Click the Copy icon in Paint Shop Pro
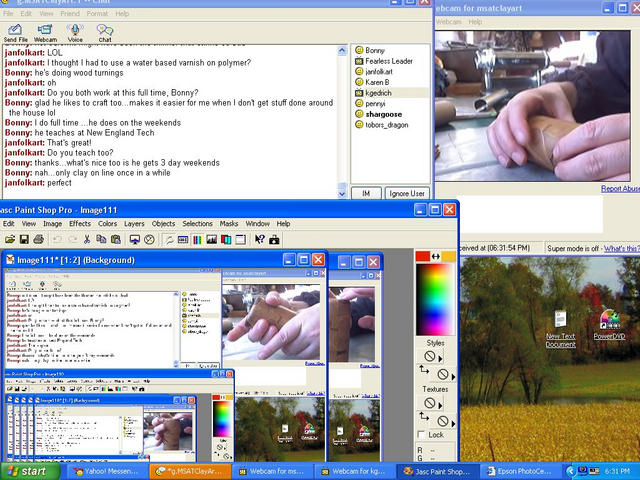The height and width of the screenshot is (480, 640). [x=101, y=240]
